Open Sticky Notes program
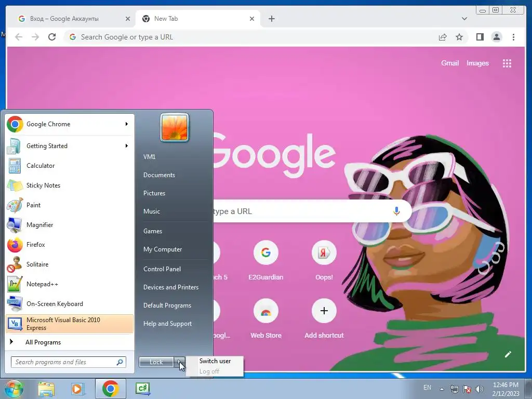The height and width of the screenshot is (399, 532). pyautogui.click(x=70, y=185)
